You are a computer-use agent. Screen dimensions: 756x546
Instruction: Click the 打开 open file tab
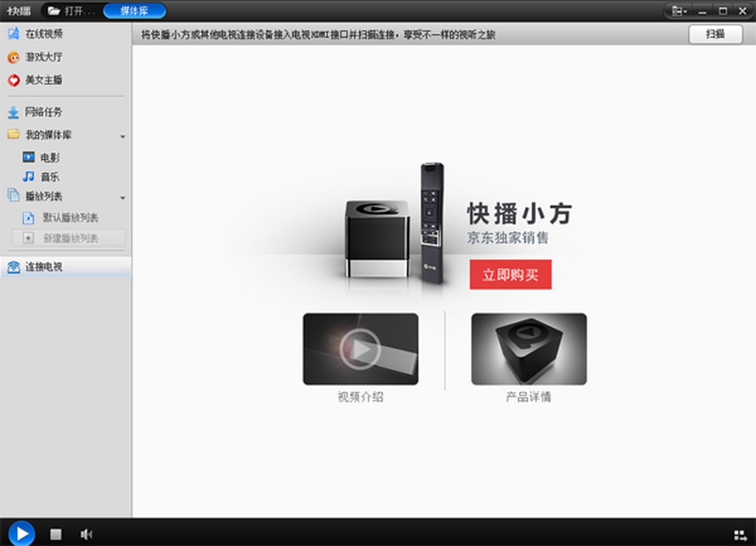(x=72, y=11)
